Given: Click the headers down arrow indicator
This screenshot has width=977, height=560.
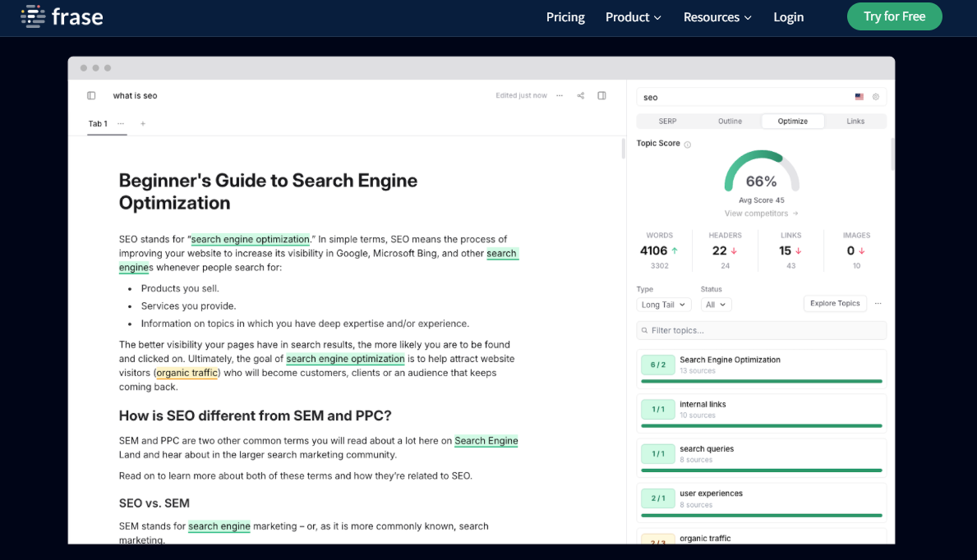Looking at the screenshot, I should point(734,250).
